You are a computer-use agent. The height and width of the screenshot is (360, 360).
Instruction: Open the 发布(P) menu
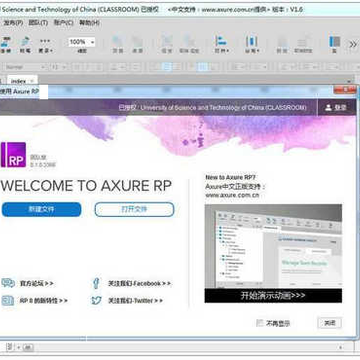13,23
